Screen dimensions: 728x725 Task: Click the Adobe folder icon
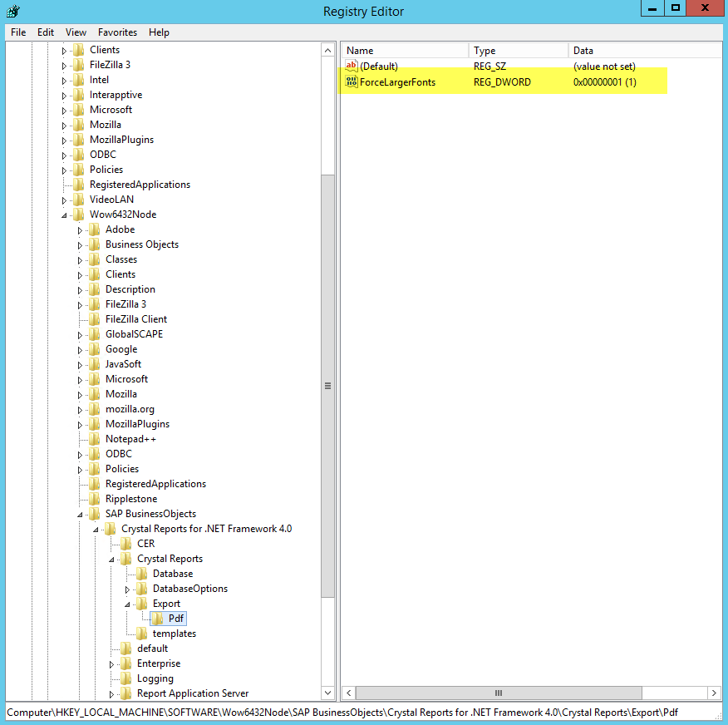point(94,229)
